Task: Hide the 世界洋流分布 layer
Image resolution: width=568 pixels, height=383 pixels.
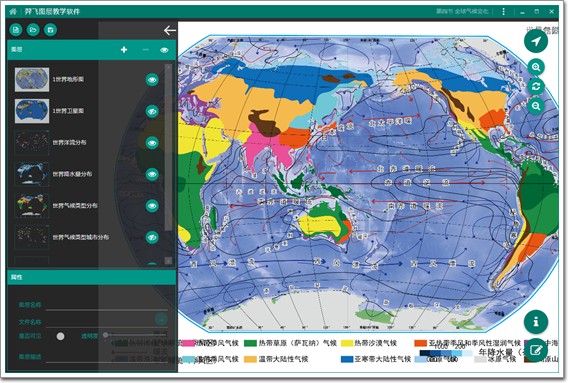Action: [x=152, y=143]
